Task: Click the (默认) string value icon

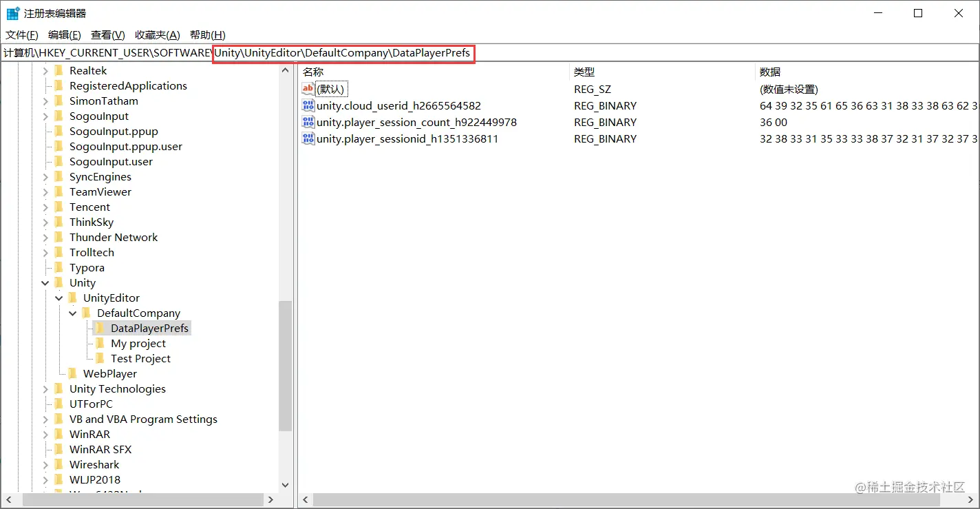Action: [x=308, y=89]
